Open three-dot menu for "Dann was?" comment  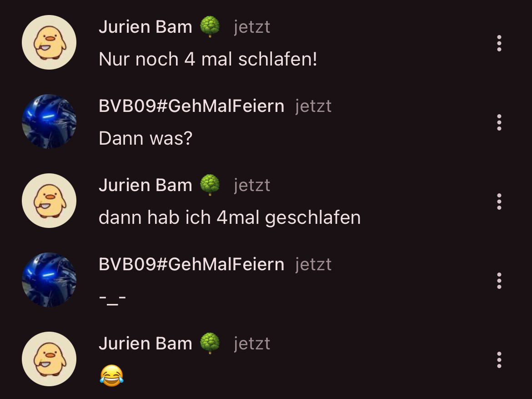pos(499,122)
